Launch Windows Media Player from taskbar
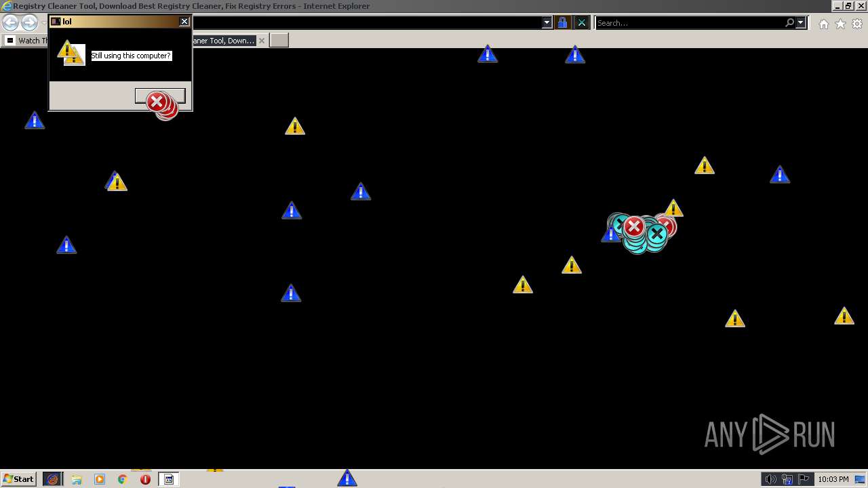The image size is (868, 488). pyautogui.click(x=100, y=479)
